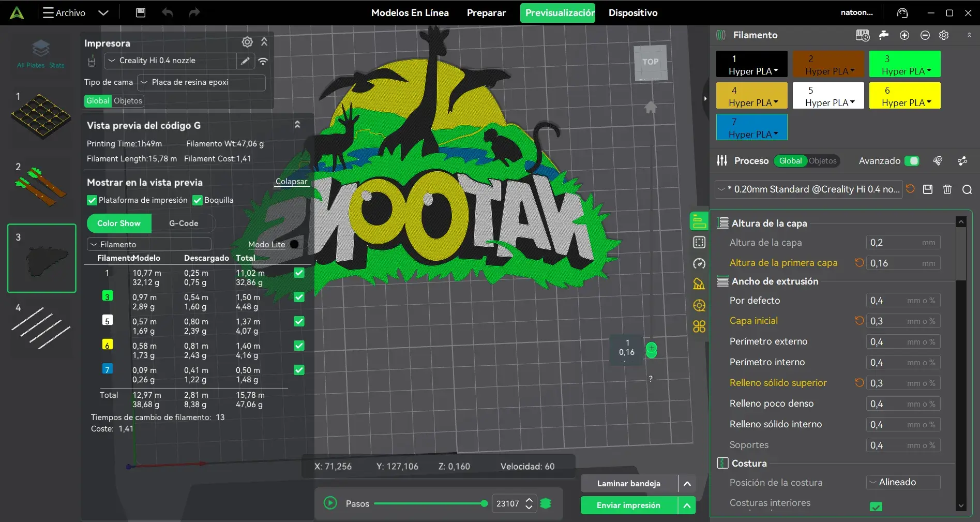Click the Pasos progress slider handle

[484, 503]
